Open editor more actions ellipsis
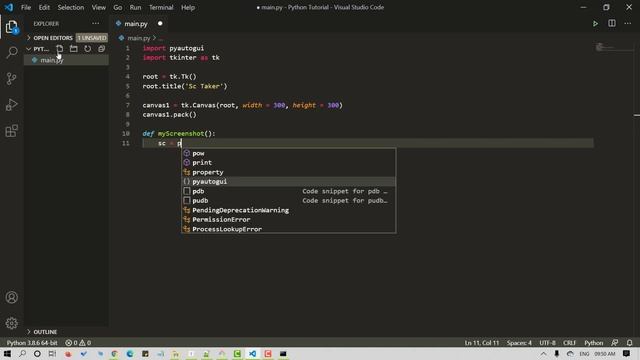The width and height of the screenshot is (640, 360). coord(627,24)
